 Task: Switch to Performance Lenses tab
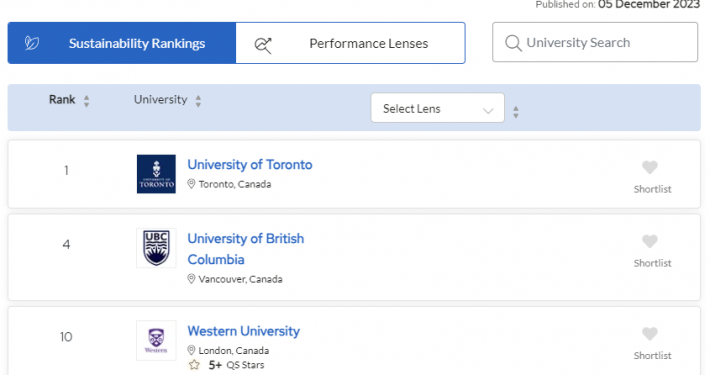[350, 43]
